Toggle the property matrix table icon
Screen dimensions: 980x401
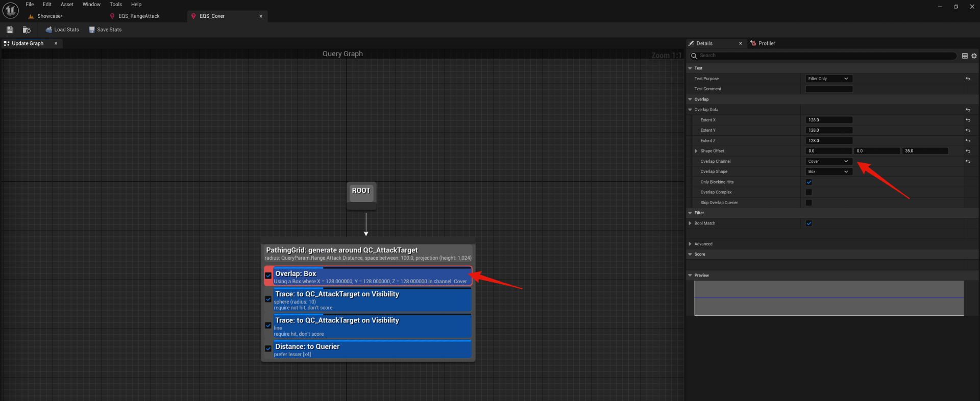[x=965, y=56]
